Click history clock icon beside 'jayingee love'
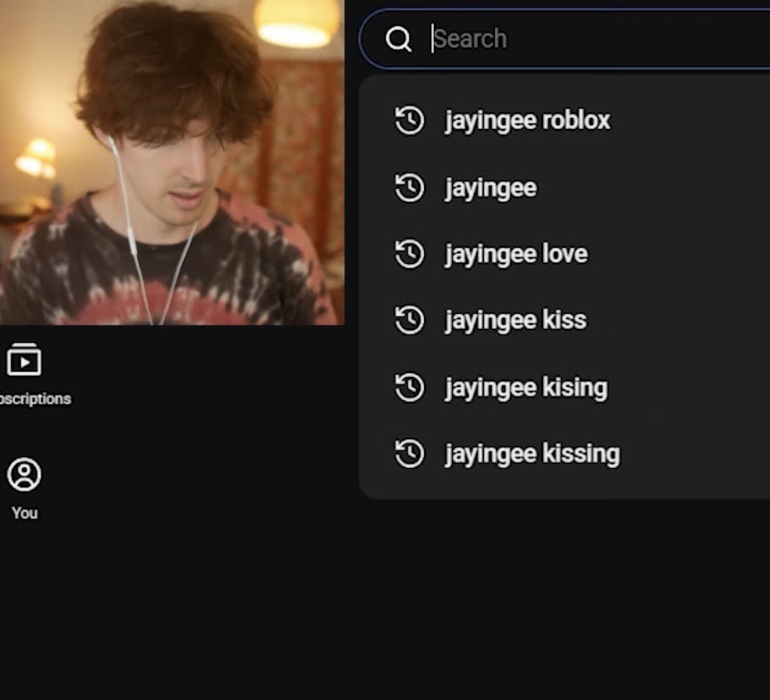770x700 pixels. pyautogui.click(x=409, y=254)
